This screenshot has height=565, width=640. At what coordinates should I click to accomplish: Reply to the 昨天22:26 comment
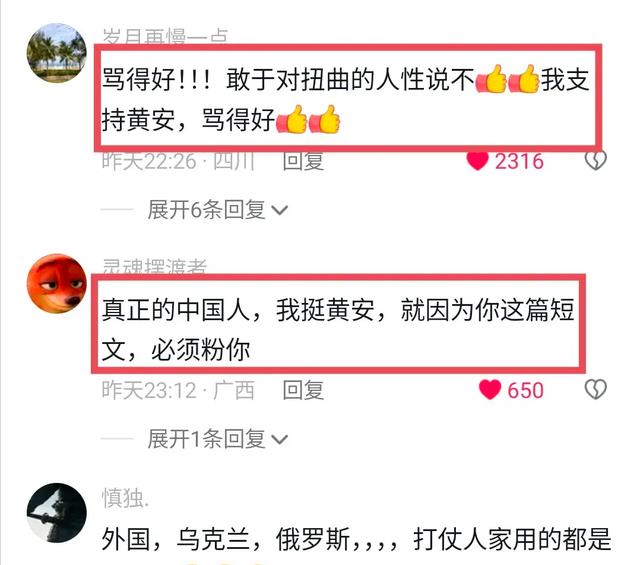coord(303,161)
